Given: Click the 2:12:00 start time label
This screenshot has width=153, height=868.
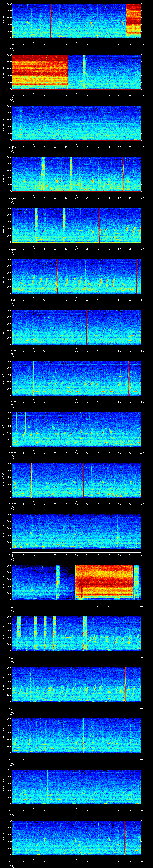Looking at the screenshot, I should click(12, 606).
